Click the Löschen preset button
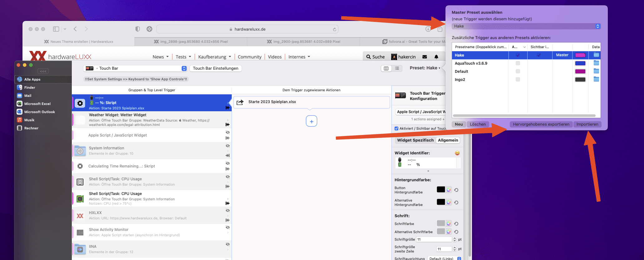Viewport: 644px width, 260px height. pos(478,124)
